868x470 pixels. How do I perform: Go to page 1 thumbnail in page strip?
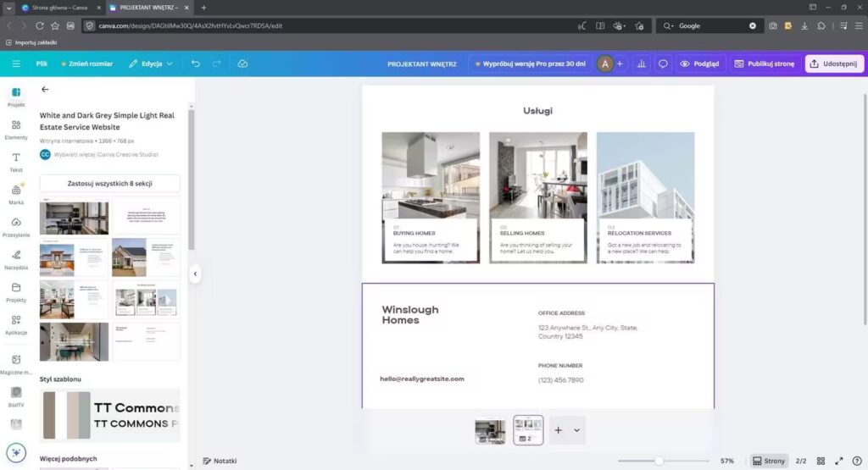pos(490,431)
